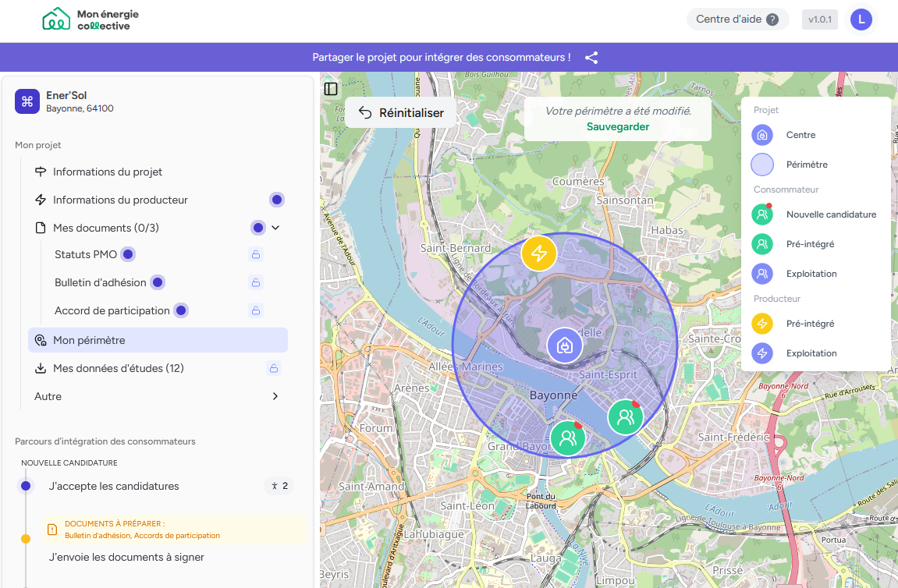
Task: Click the candidatures count badge showing 2
Action: (279, 486)
